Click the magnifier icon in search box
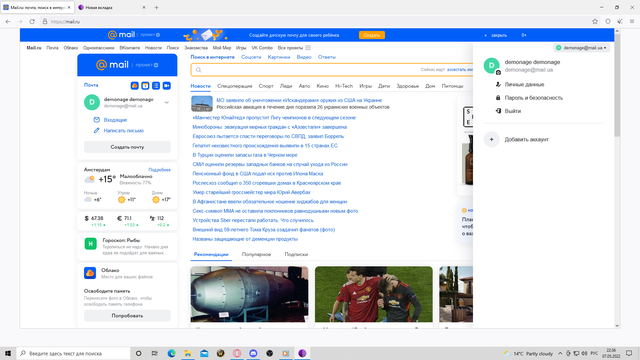The height and width of the screenshot is (360, 640). click(x=198, y=70)
